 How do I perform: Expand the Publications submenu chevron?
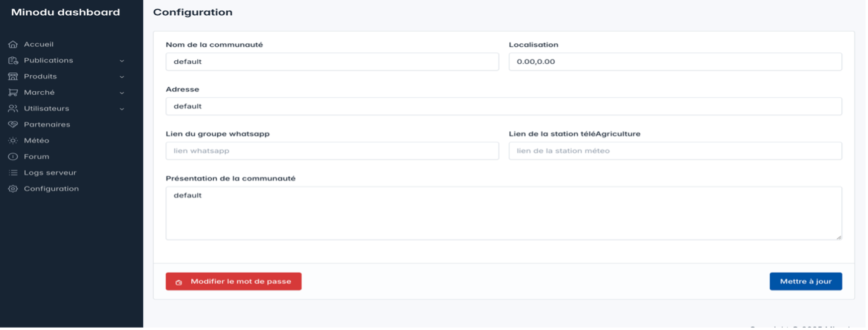click(121, 61)
